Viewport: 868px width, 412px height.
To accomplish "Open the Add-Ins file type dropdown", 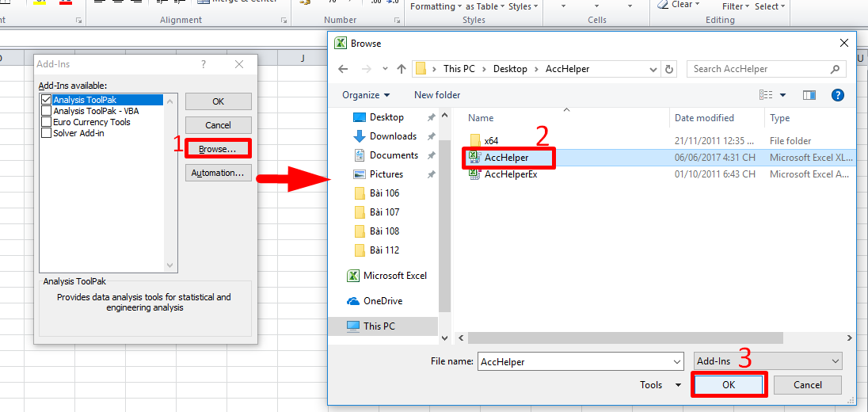I will [x=767, y=361].
